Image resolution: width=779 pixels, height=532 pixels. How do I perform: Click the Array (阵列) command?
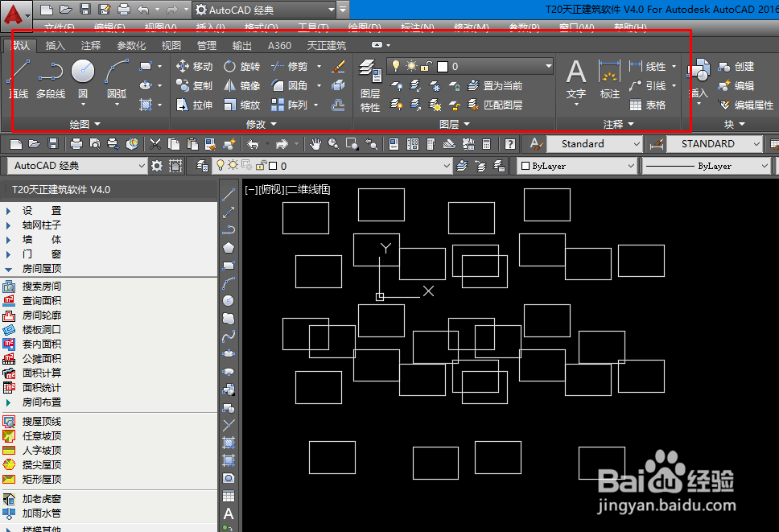(x=290, y=105)
